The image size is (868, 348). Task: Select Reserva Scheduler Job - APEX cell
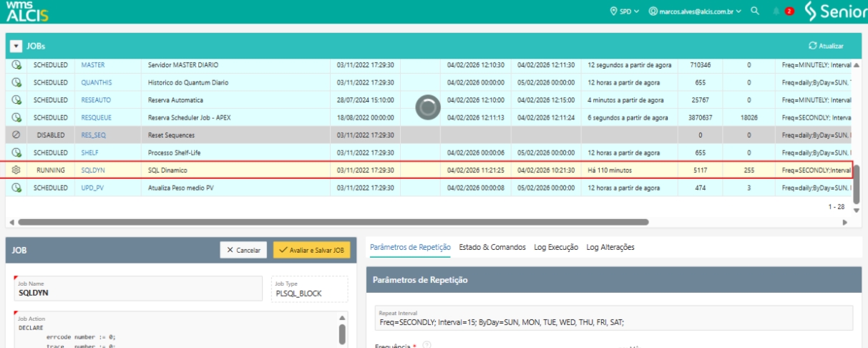pyautogui.click(x=236, y=117)
